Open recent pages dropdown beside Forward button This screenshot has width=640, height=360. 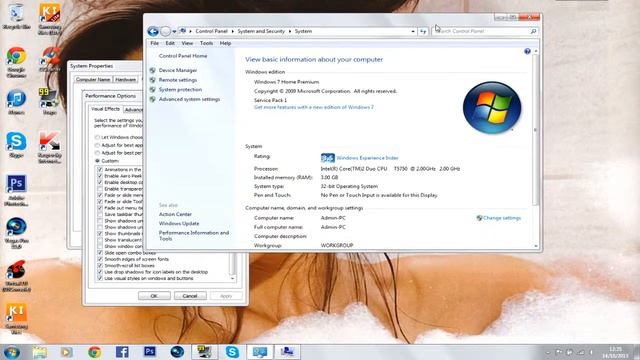(174, 31)
